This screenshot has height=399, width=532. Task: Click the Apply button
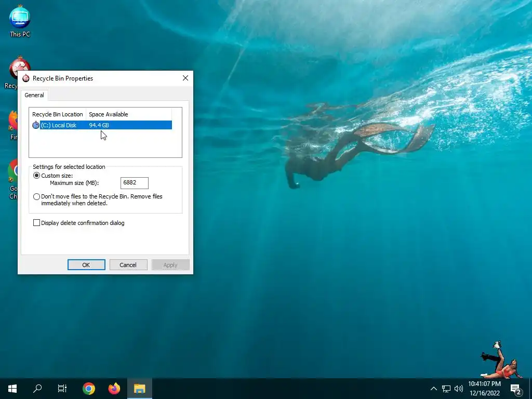[x=170, y=264]
